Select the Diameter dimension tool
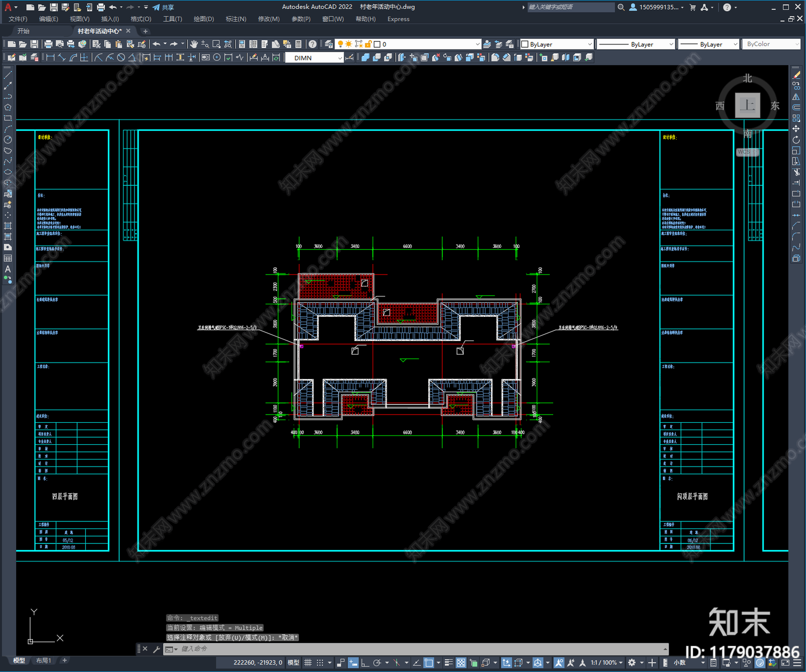 point(121,57)
